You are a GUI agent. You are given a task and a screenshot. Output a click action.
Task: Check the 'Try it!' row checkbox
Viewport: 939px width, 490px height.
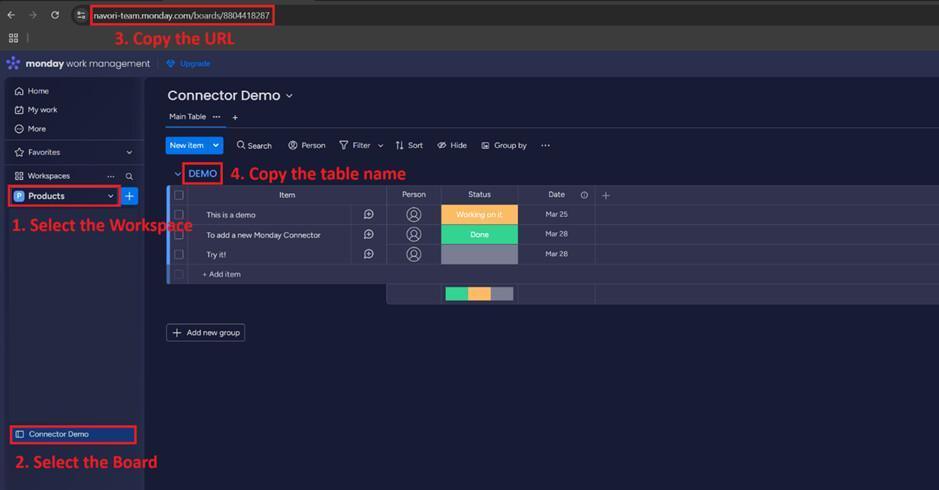pos(178,255)
